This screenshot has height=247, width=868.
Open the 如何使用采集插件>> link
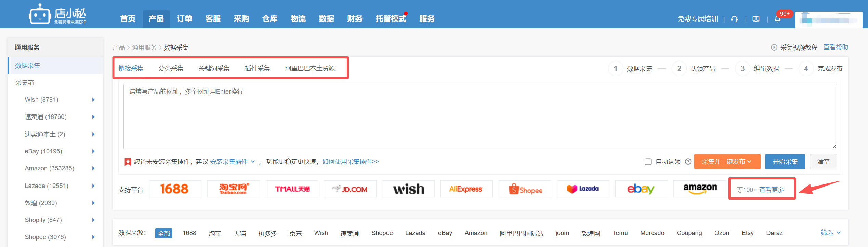pos(351,162)
